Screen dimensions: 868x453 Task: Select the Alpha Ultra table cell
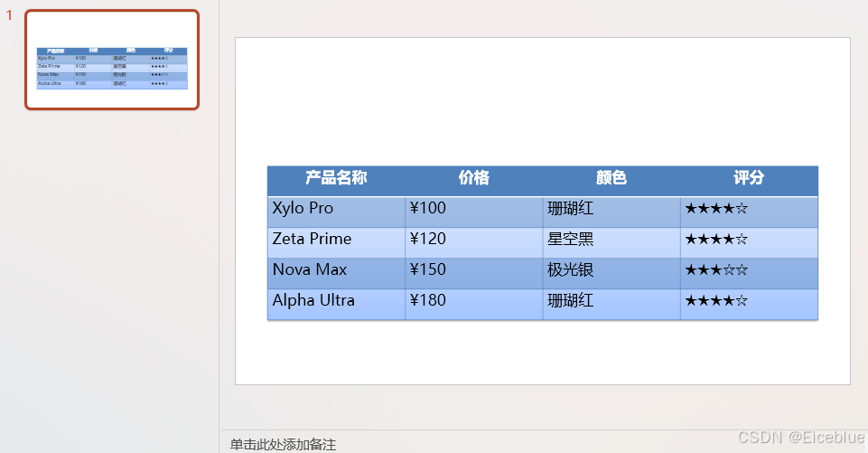(336, 305)
